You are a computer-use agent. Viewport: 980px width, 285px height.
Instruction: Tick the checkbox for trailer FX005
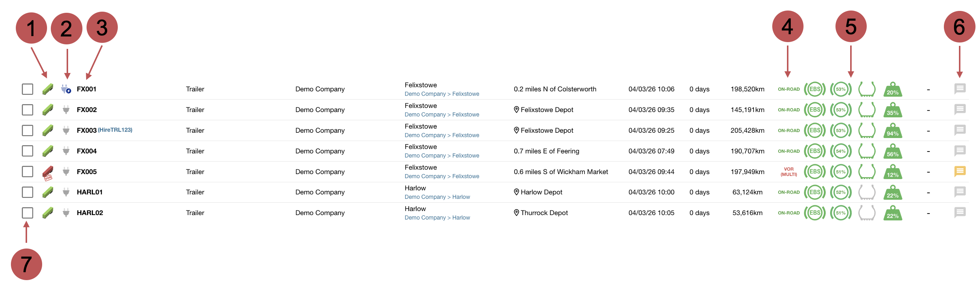(x=27, y=172)
